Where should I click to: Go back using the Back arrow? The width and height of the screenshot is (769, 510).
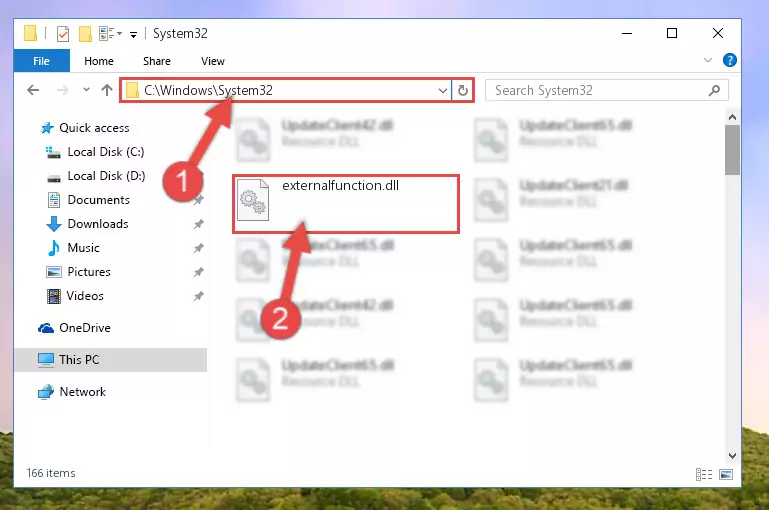(33, 90)
